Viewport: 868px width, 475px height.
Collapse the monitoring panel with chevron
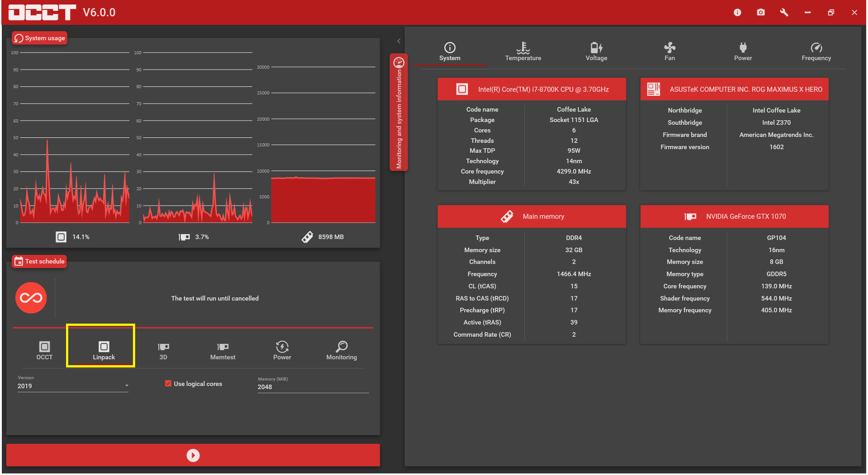(399, 41)
